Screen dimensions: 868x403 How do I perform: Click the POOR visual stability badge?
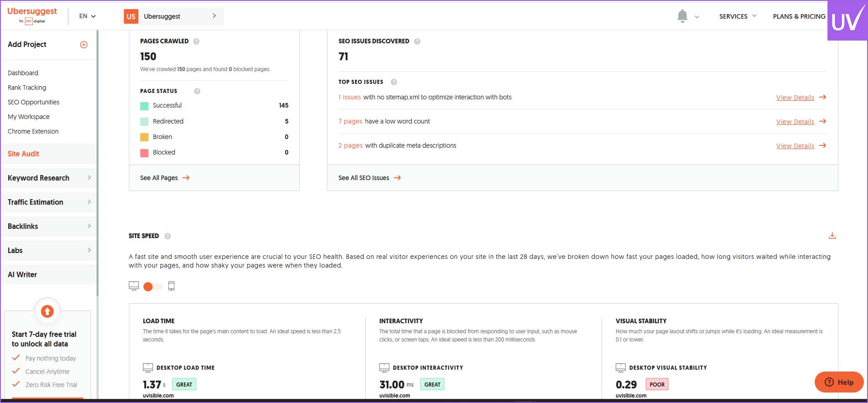[x=657, y=384]
